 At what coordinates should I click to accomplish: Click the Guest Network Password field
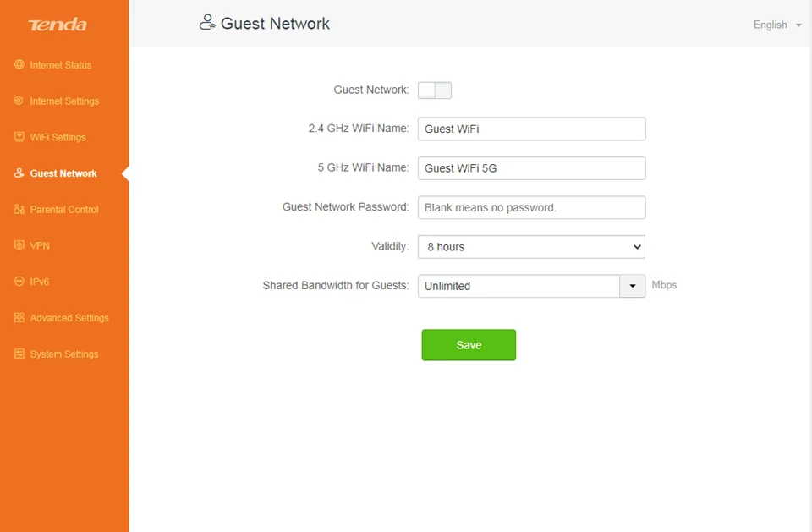point(531,207)
